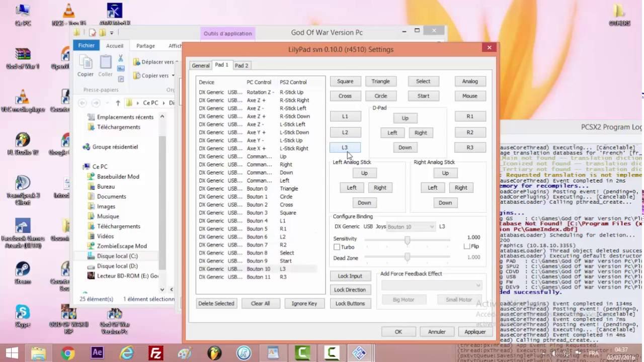Click the Appliquer button

click(x=475, y=332)
